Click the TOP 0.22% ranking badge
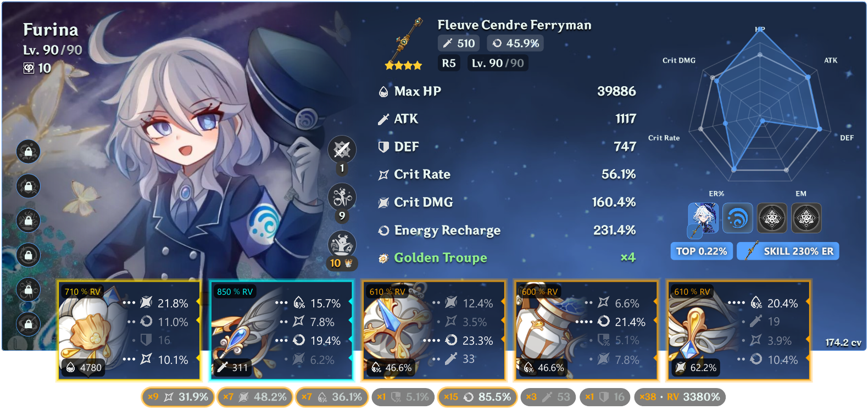868x410 pixels. 702,251
